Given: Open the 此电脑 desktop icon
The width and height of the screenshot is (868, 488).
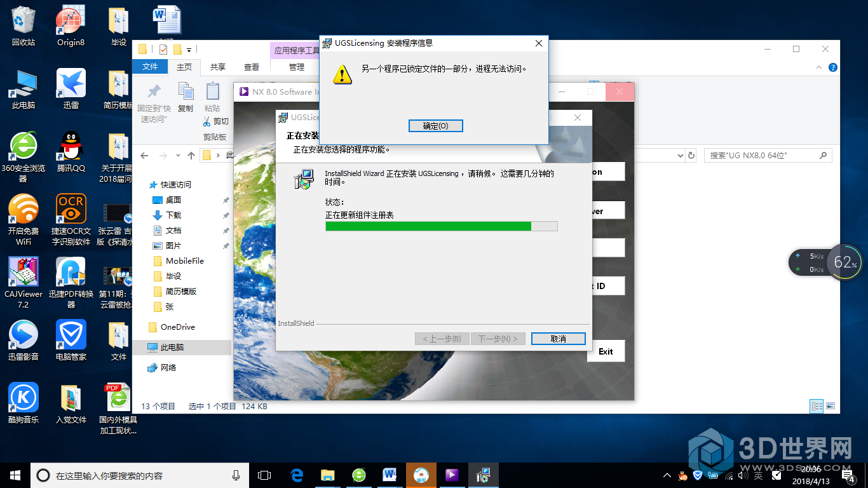Looking at the screenshot, I should point(24,89).
